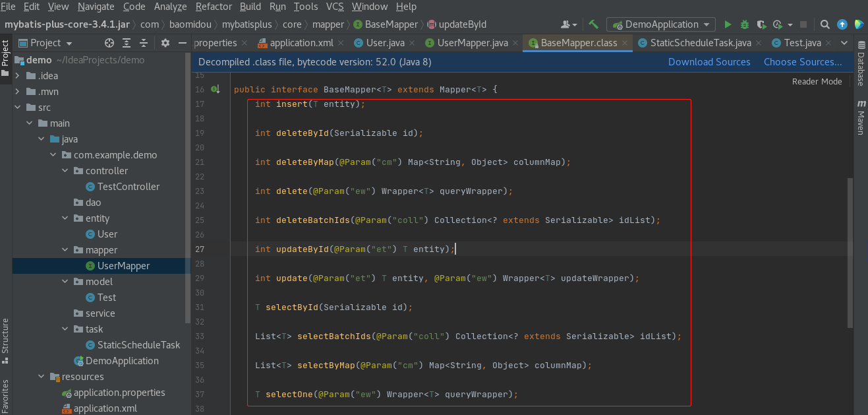Click gutter implementation icon on line 16
Screen dimensions: 868x415
215,89
